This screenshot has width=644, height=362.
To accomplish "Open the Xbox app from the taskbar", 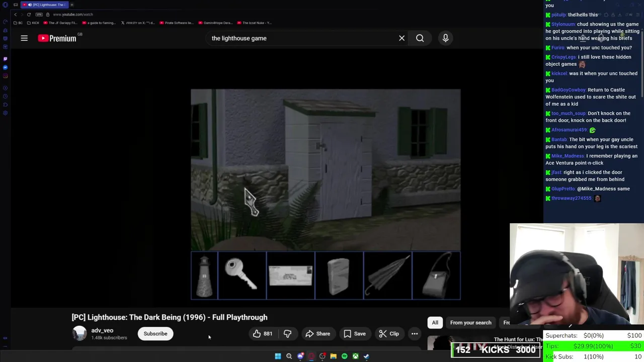I will pos(355,356).
